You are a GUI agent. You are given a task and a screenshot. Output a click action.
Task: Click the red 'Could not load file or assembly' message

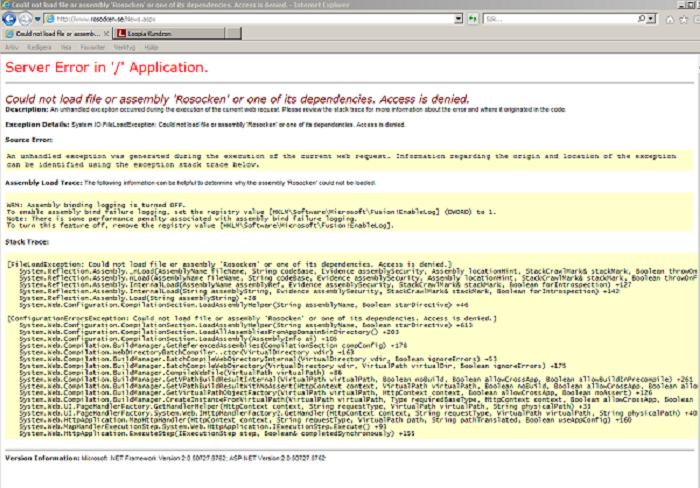(x=238, y=99)
